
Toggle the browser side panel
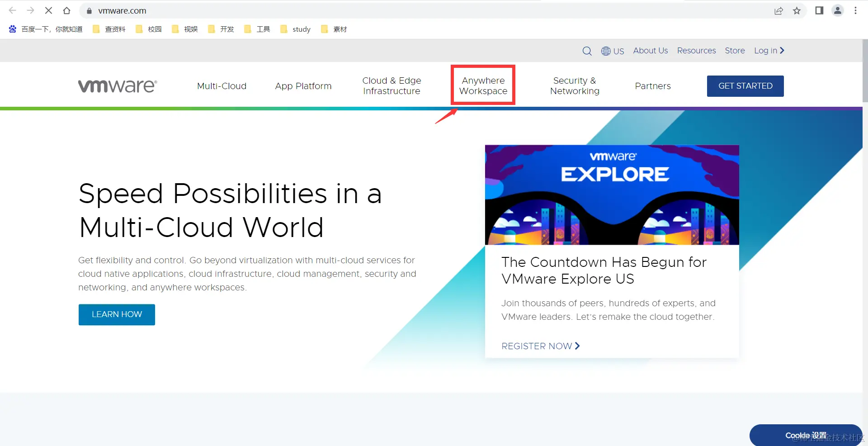[x=819, y=10]
